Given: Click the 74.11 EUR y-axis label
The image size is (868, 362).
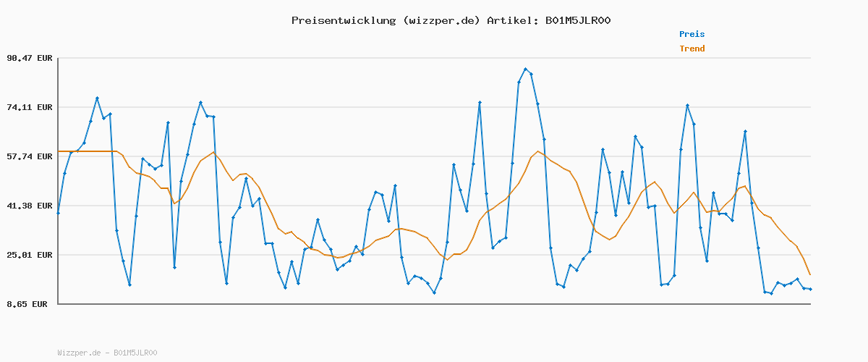Looking at the screenshot, I should pyautogui.click(x=30, y=107).
